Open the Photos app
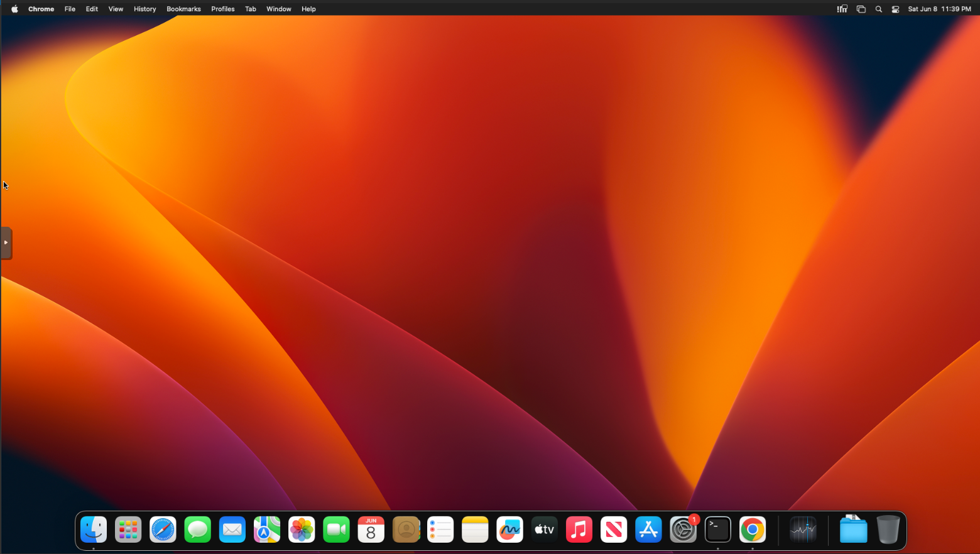Viewport: 980px width, 554px height. pos(302,530)
